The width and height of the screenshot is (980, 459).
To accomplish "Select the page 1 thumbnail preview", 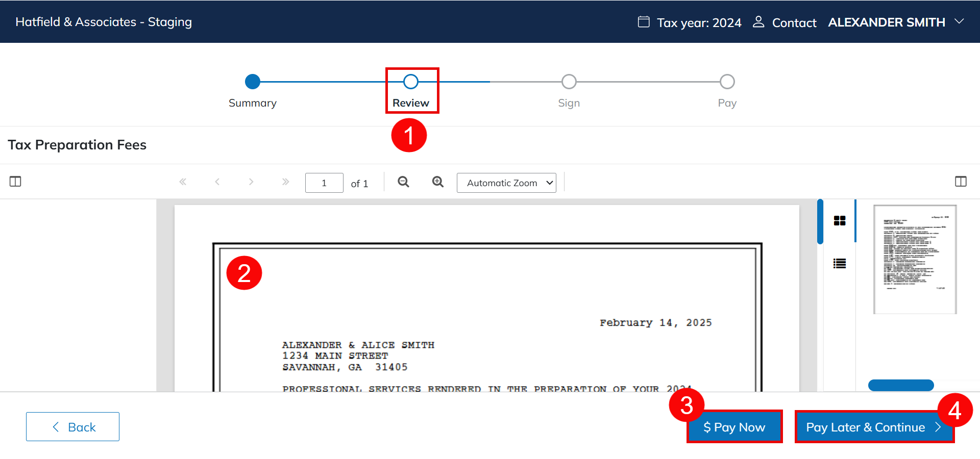I will (915, 259).
